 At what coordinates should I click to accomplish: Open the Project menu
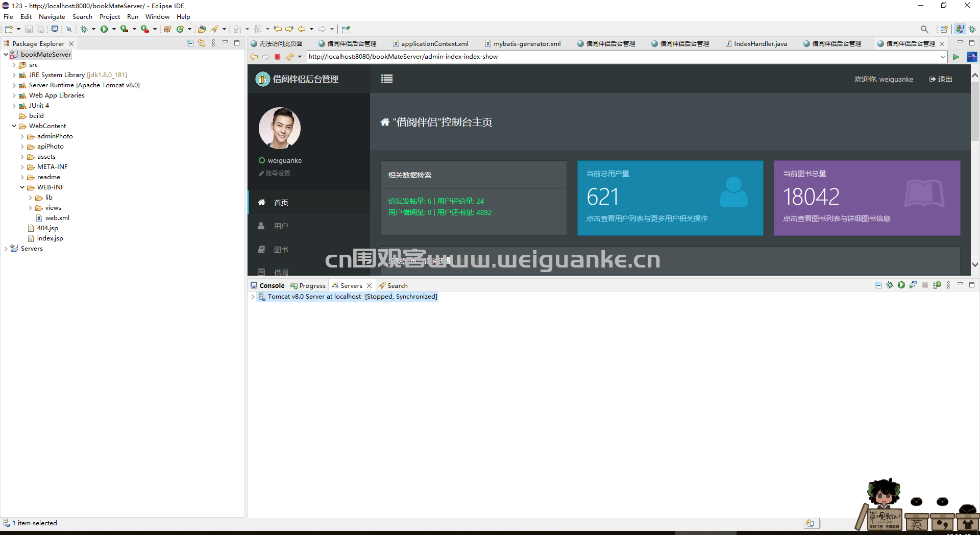110,16
